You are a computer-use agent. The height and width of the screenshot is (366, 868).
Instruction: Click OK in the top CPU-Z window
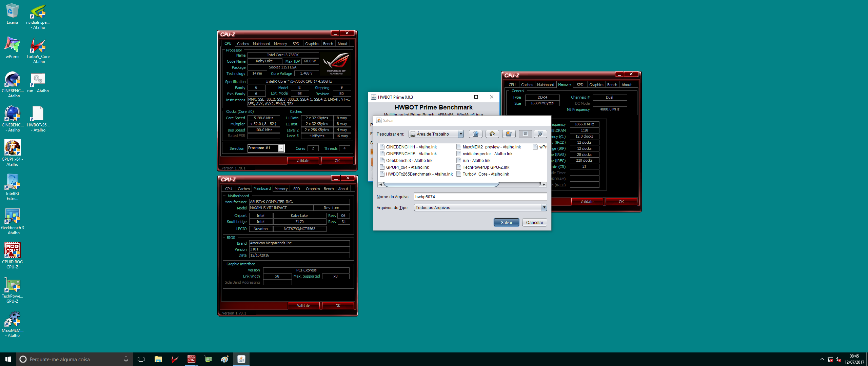(x=337, y=161)
